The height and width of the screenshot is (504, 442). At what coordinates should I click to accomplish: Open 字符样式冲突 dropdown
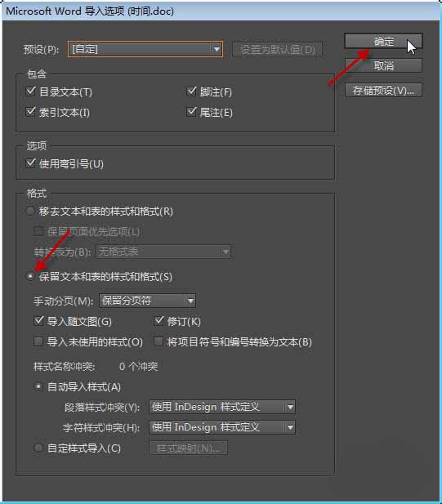(x=222, y=427)
